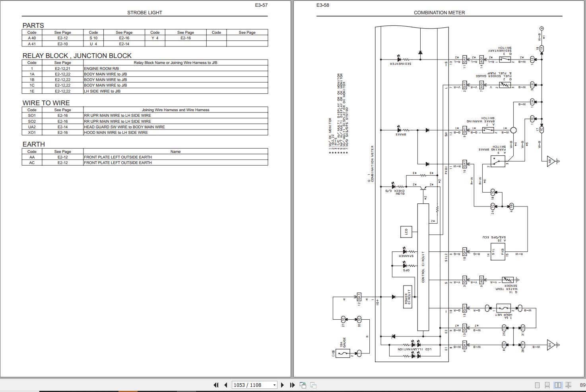Screen dimensions: 586x392
Task: Switch to continuous page view
Action: coord(547,385)
